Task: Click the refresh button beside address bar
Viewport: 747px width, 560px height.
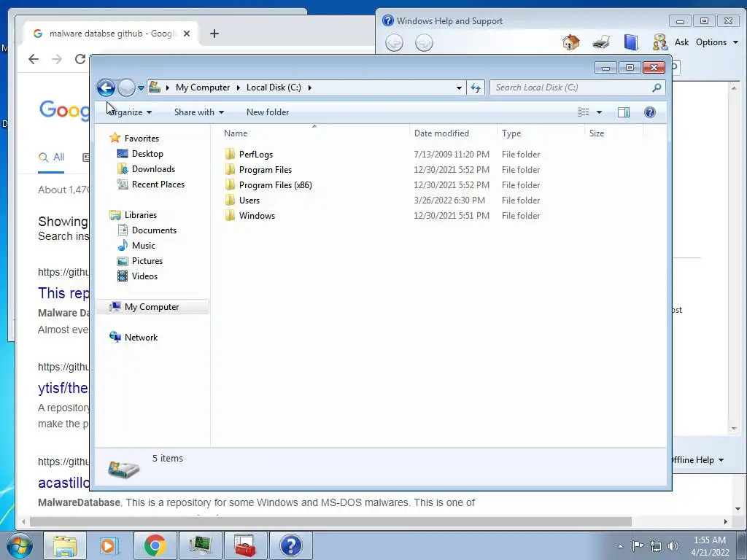Action: coord(476,87)
